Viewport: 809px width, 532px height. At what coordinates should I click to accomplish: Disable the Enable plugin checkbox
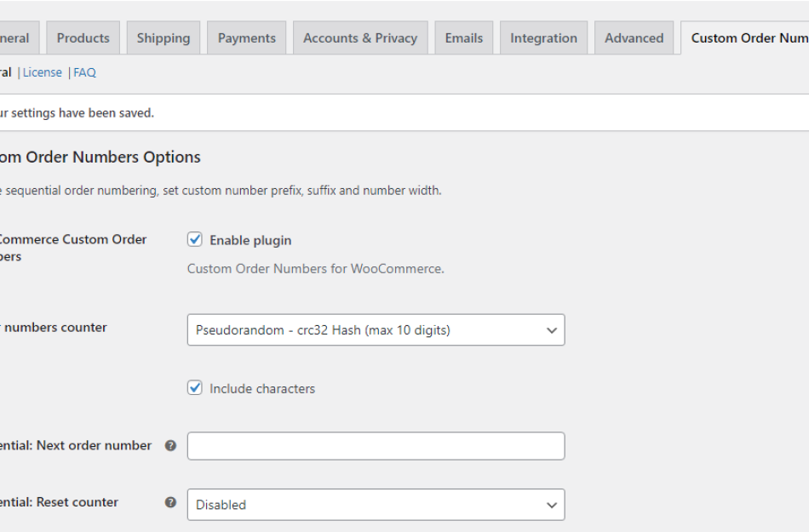pyautogui.click(x=195, y=239)
